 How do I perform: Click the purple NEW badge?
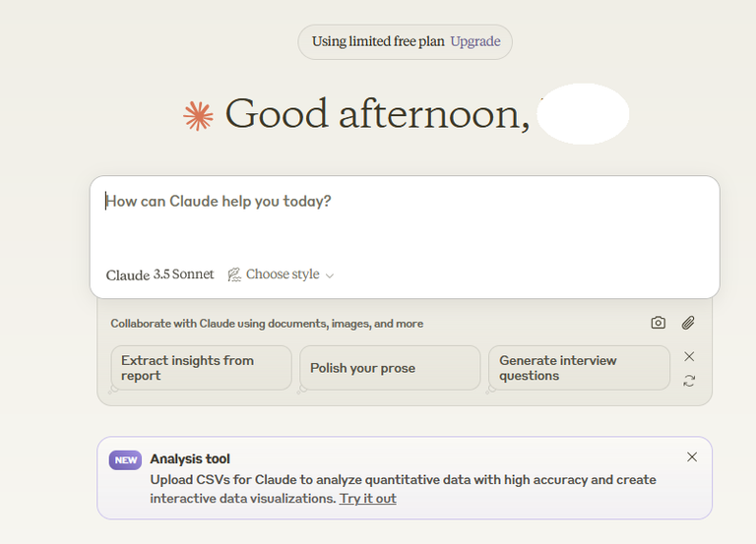click(x=125, y=460)
